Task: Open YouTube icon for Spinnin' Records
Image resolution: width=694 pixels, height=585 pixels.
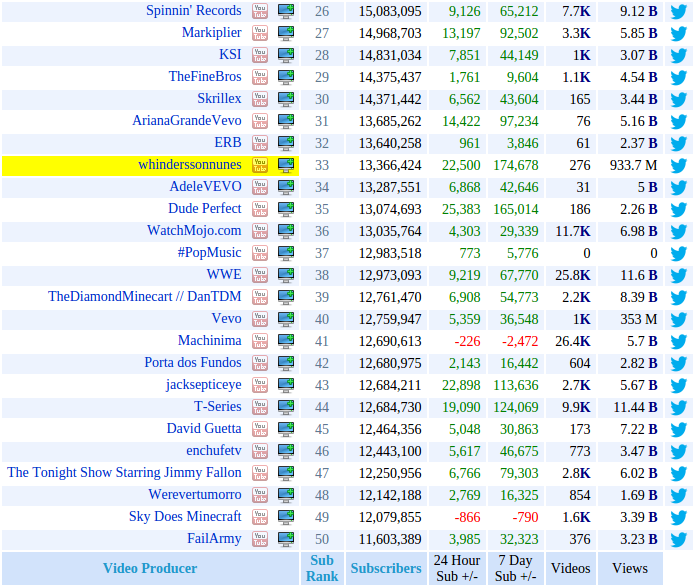Action: click(260, 11)
